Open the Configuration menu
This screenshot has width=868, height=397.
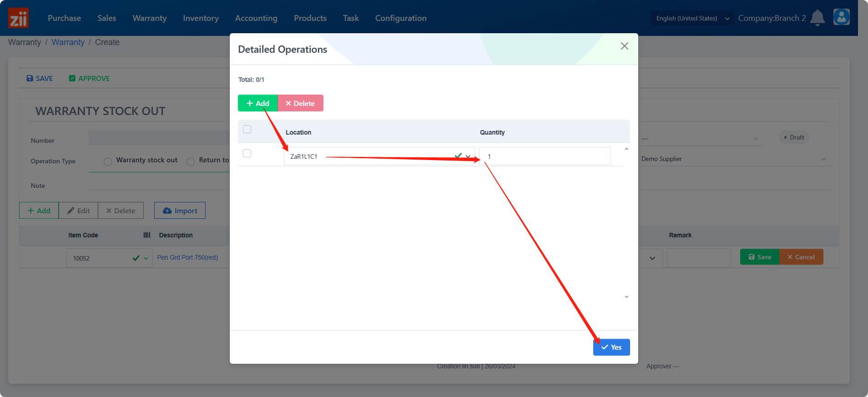click(x=401, y=18)
